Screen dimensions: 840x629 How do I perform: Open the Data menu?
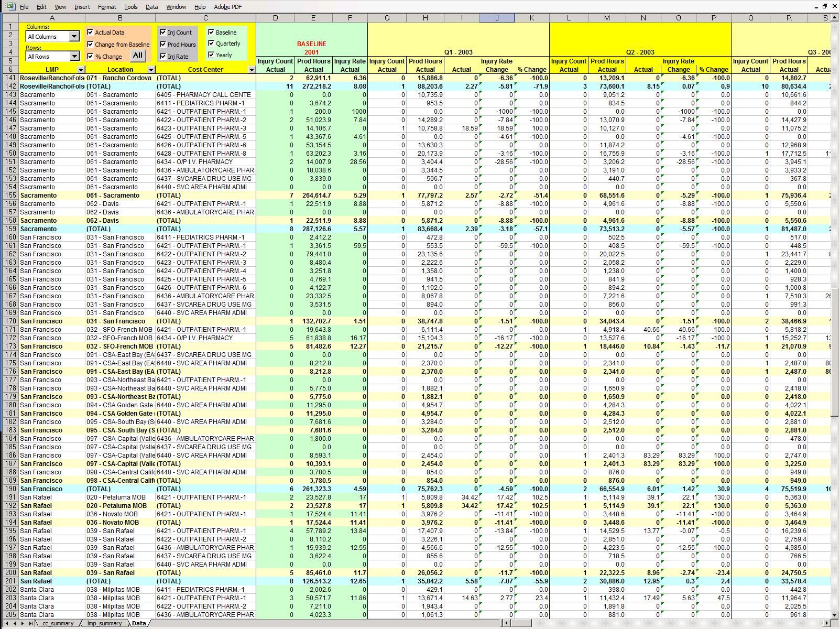click(152, 7)
